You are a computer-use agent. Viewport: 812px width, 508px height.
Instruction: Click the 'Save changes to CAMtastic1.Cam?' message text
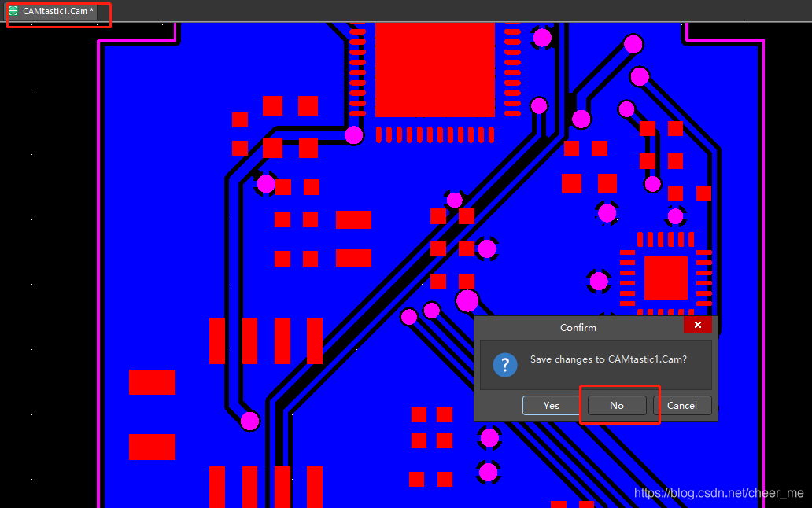point(608,359)
